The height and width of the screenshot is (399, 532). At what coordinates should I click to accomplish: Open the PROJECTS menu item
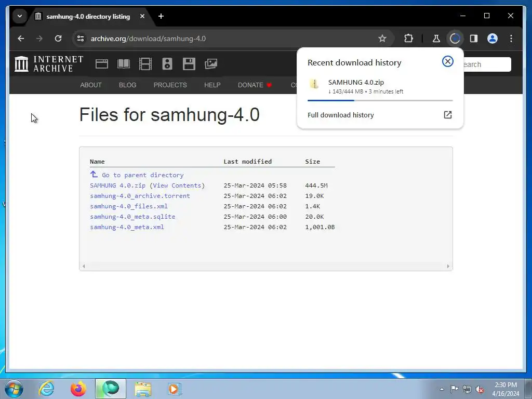[x=170, y=85]
